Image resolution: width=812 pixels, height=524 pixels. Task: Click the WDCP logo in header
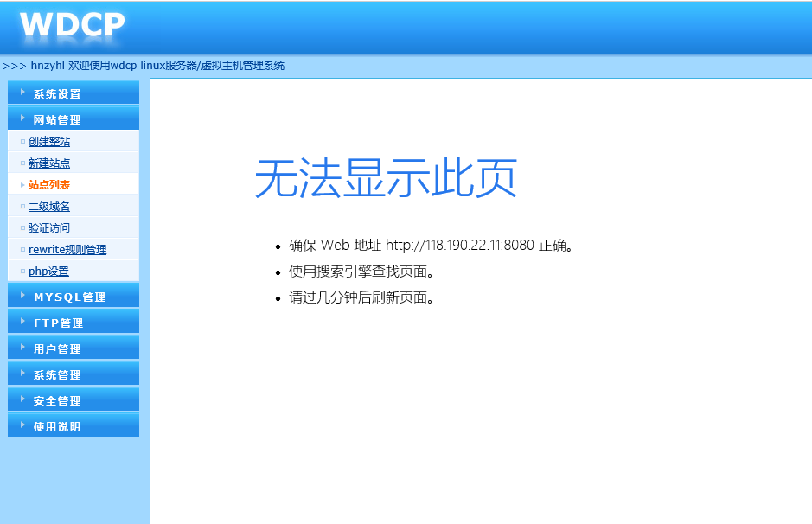pos(73,24)
